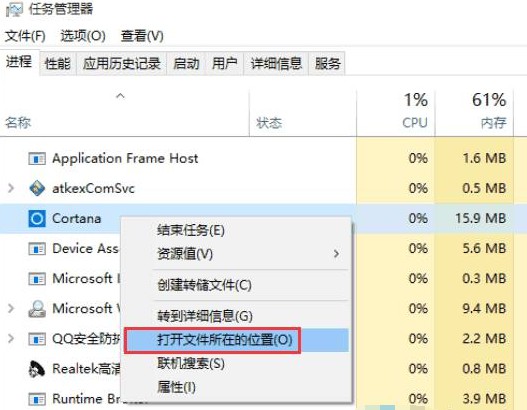
Task: Click the 5.6 MB memory value
Action: 484,248
